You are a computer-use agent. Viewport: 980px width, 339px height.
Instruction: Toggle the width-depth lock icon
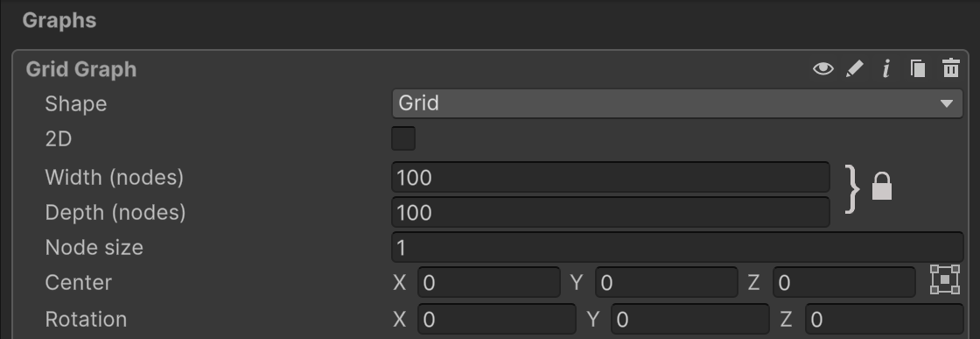coord(881,187)
